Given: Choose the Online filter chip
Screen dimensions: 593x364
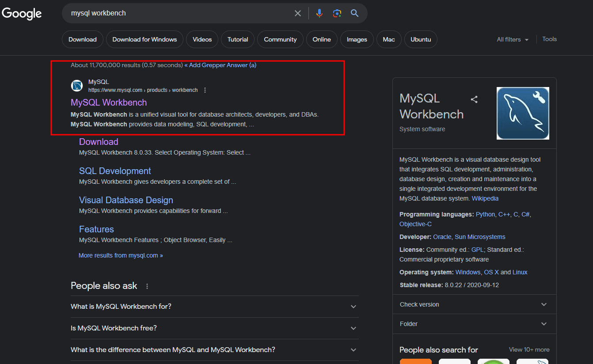Looking at the screenshot, I should [322, 39].
